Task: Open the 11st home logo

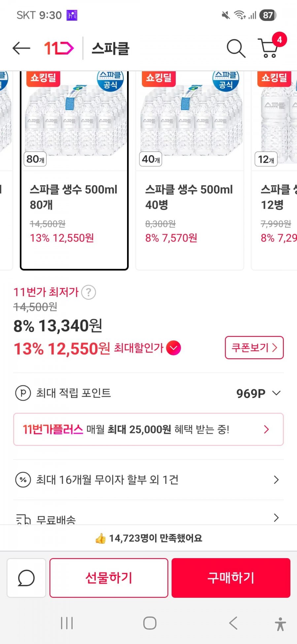Action: pos(59,48)
